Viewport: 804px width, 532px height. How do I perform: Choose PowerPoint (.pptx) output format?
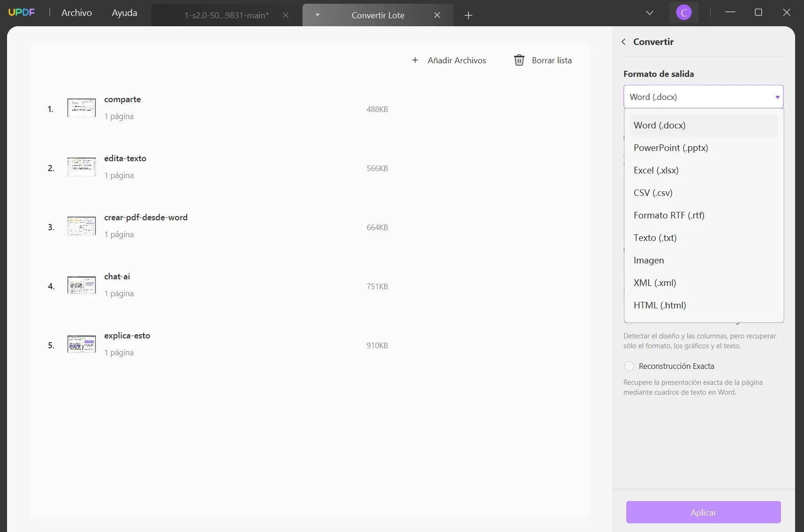tap(704, 148)
